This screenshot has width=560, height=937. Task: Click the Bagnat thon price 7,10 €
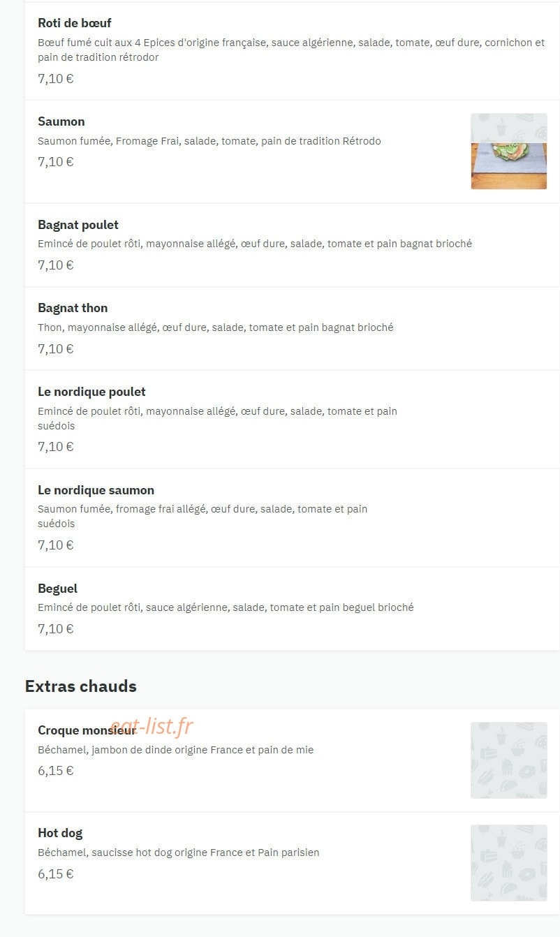pos(56,348)
